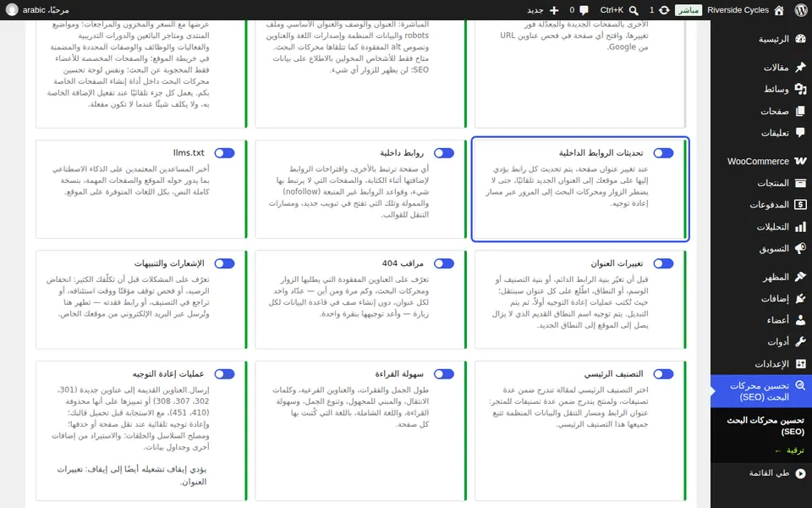Click the عمليات إعادة التوجيه card title
812x508 pixels.
pyautogui.click(x=168, y=373)
